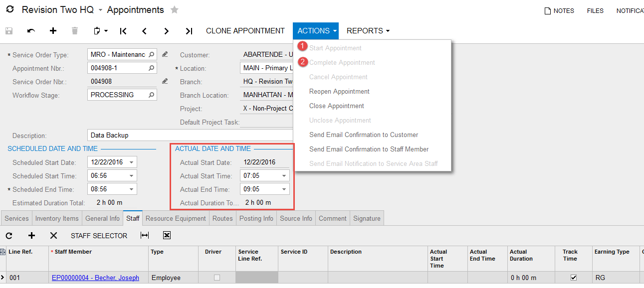Expand the Revision Two HQ company selector
Image resolution: width=644 pixels, height=288 pixels.
tap(100, 10)
